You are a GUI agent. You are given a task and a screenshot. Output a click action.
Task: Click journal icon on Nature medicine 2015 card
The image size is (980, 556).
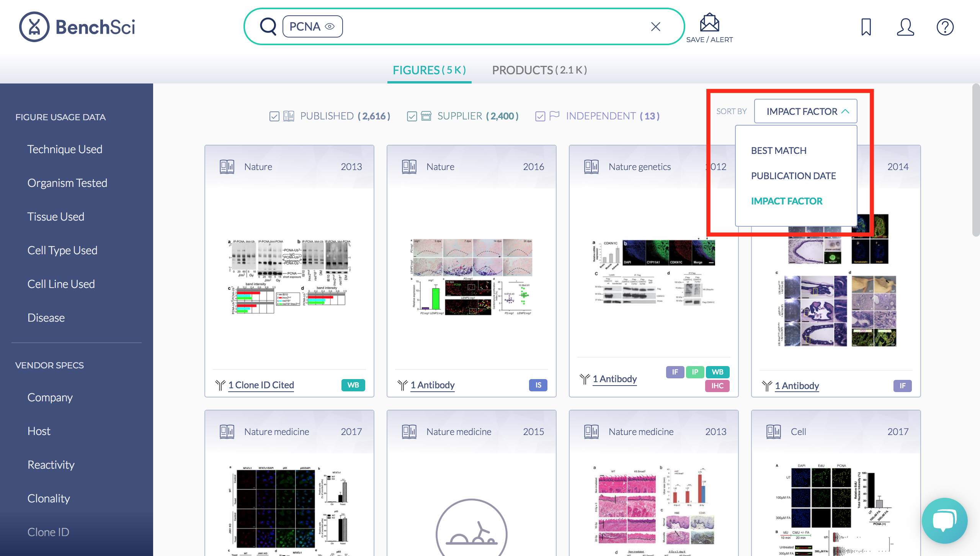click(x=409, y=432)
